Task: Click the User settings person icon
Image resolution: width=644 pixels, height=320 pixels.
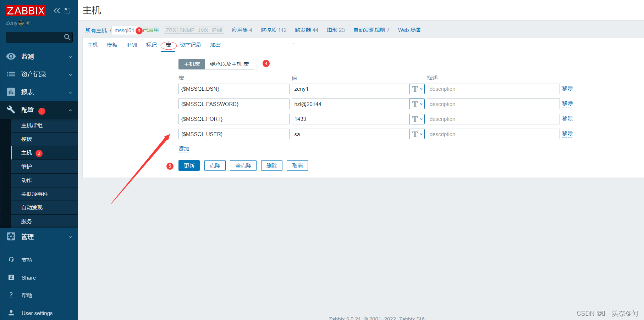Action: [11, 313]
